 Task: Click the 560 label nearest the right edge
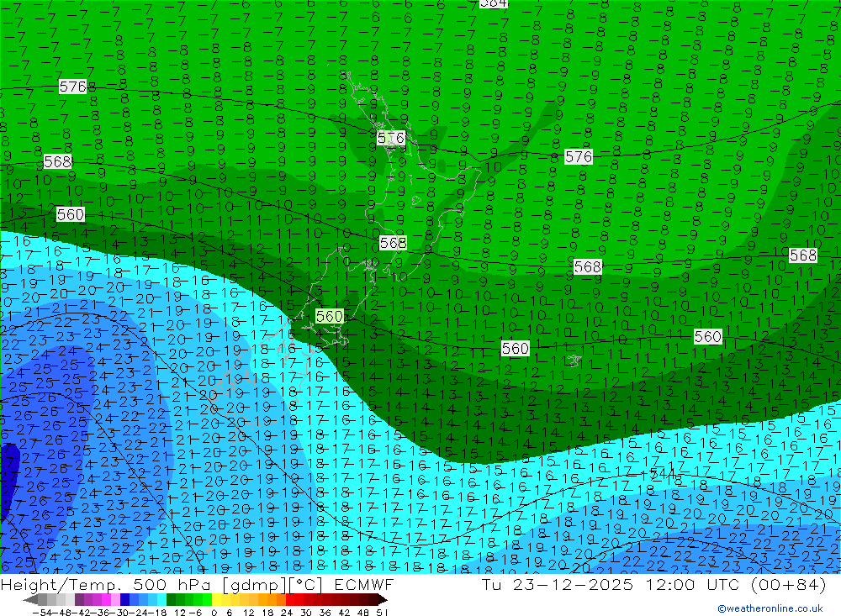click(x=707, y=337)
